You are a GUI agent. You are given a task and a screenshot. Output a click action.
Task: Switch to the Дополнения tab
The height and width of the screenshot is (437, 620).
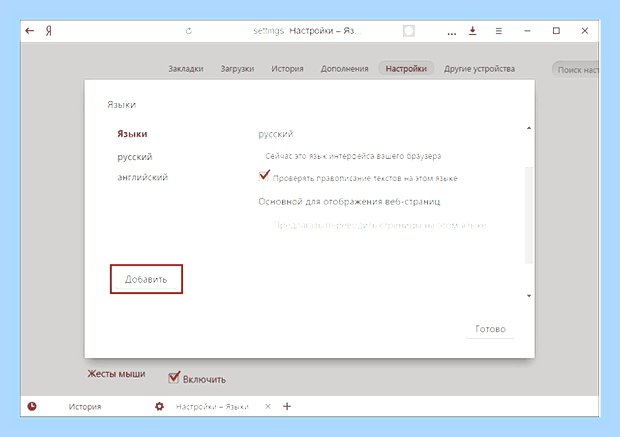point(344,69)
